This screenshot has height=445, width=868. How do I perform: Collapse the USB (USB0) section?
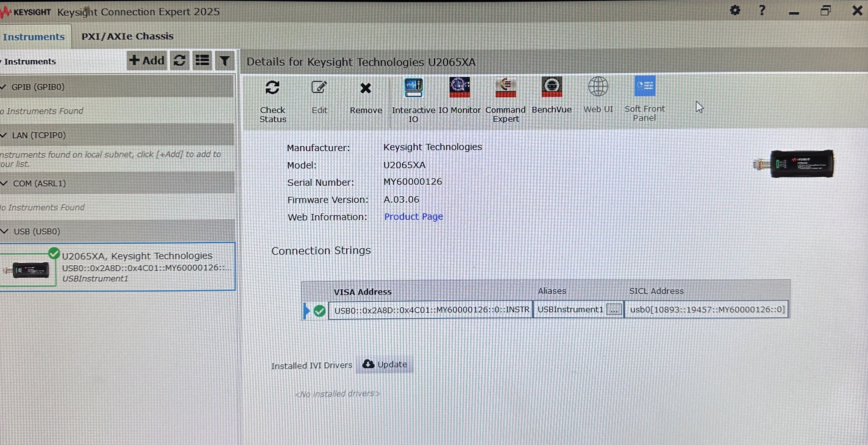pos(5,231)
